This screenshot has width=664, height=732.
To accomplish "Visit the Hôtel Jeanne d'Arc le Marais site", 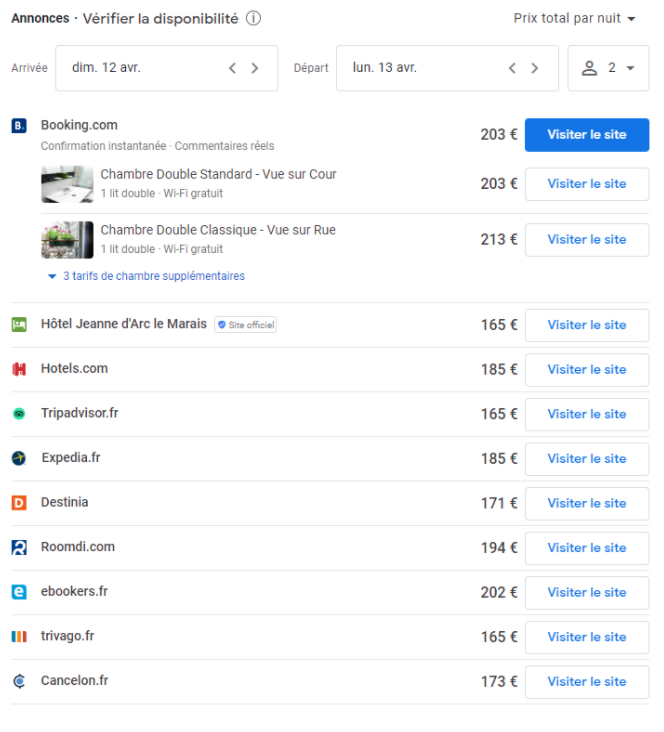I will click(x=587, y=325).
